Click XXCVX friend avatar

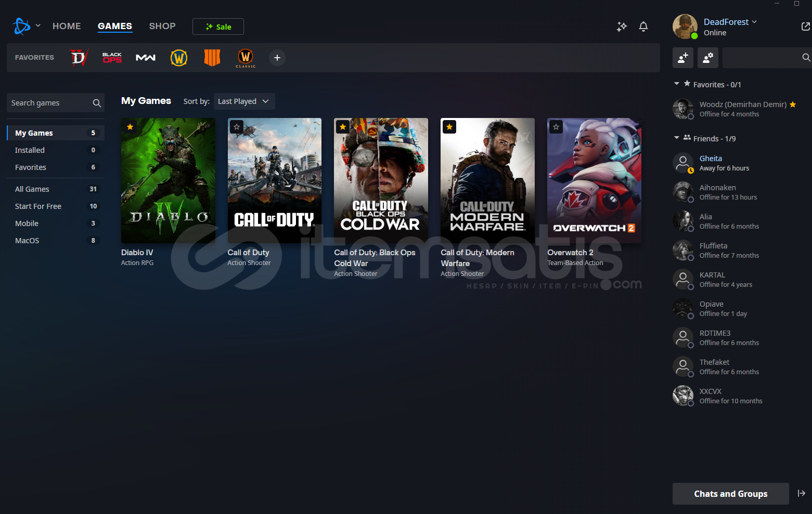[x=683, y=396]
